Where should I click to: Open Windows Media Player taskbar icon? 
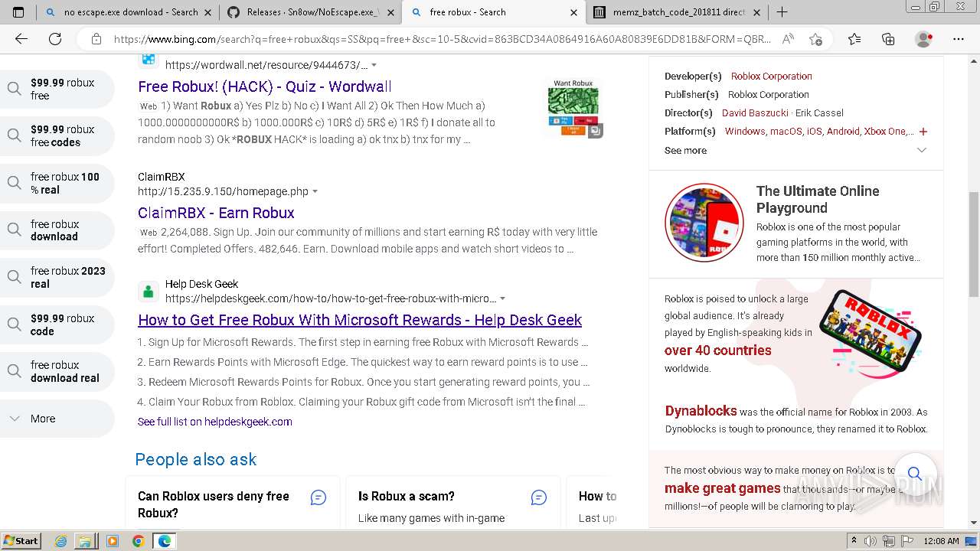(113, 541)
